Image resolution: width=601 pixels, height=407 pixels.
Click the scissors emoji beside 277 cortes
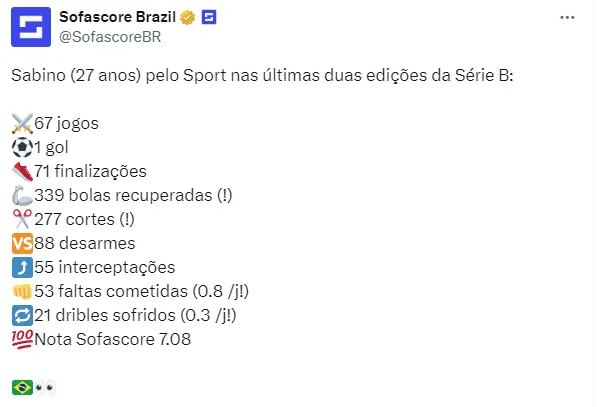point(22,219)
